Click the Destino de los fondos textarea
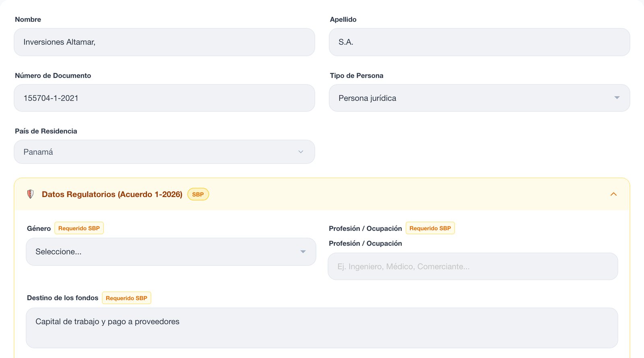The width and height of the screenshot is (644, 358). [322, 328]
